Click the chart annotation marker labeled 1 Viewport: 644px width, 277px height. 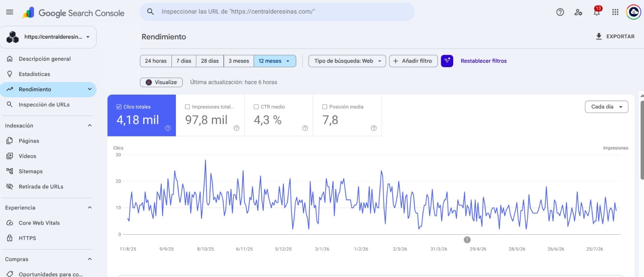[x=467, y=240]
